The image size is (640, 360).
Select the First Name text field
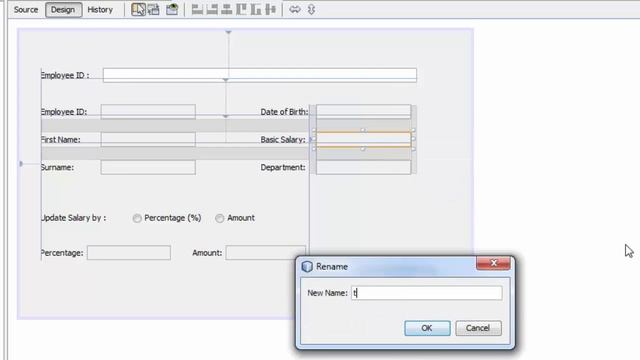148,139
